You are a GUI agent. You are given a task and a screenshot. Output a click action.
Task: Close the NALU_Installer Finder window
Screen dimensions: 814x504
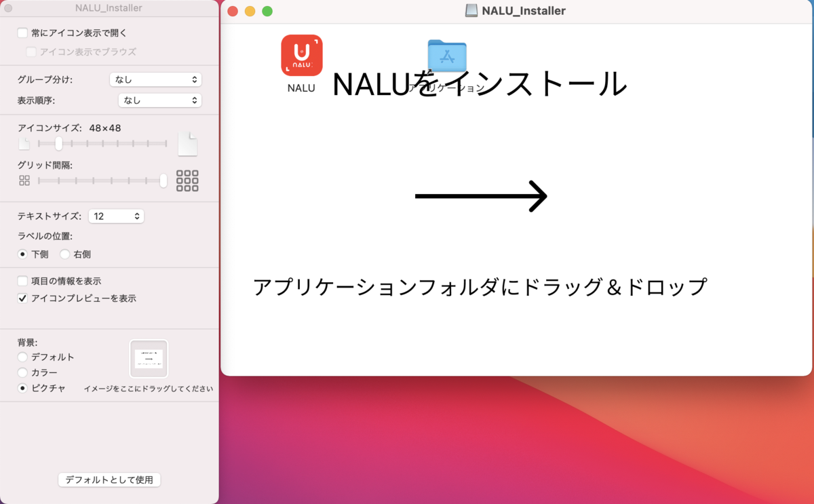(x=233, y=11)
